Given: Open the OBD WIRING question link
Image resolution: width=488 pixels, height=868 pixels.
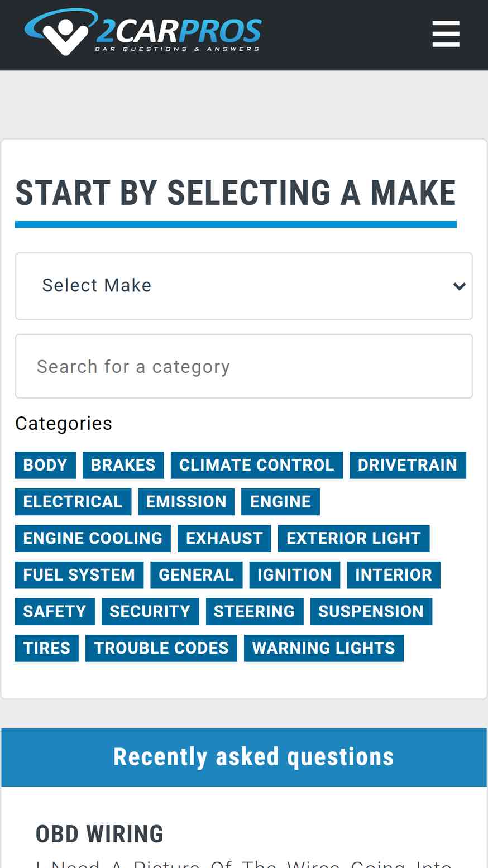Looking at the screenshot, I should pos(99,834).
